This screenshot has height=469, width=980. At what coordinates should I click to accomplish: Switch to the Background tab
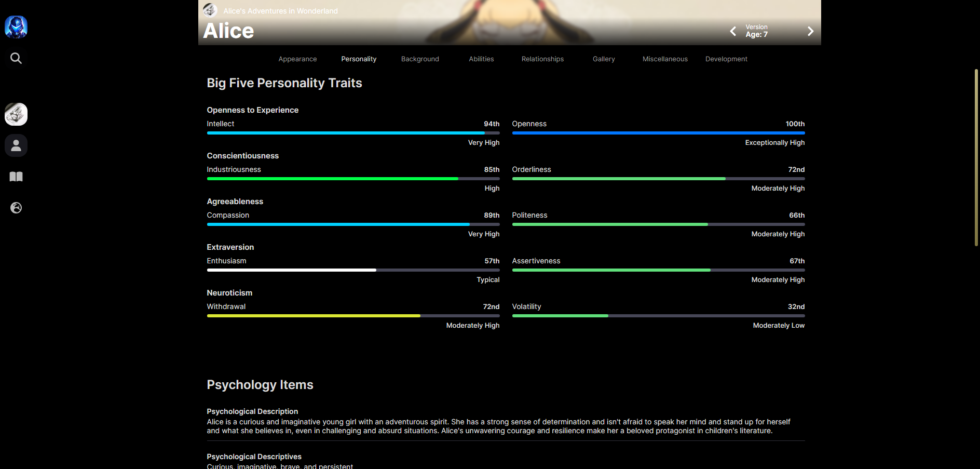click(x=420, y=59)
